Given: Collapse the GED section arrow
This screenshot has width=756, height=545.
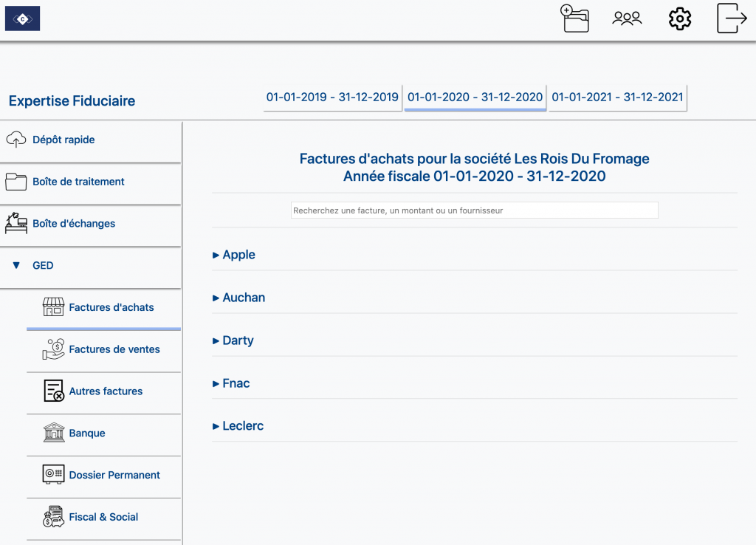Looking at the screenshot, I should coord(16,265).
